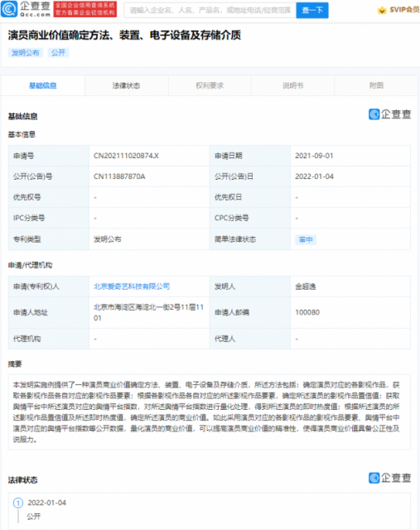Click the 查一下 search button
The width and height of the screenshot is (420, 530).
pyautogui.click(x=312, y=10)
